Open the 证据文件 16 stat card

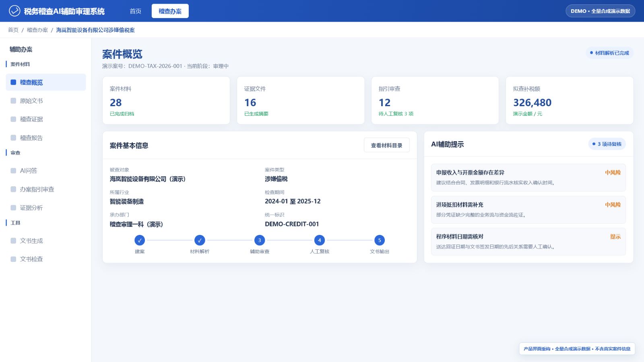301,101
